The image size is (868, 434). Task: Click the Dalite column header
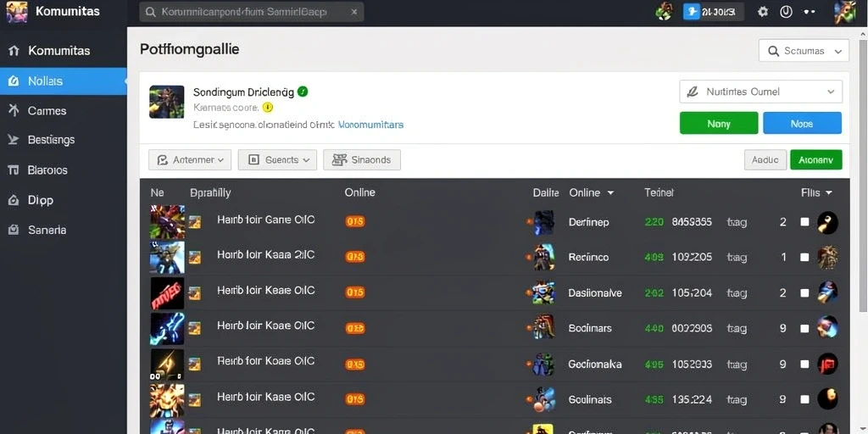coord(546,192)
